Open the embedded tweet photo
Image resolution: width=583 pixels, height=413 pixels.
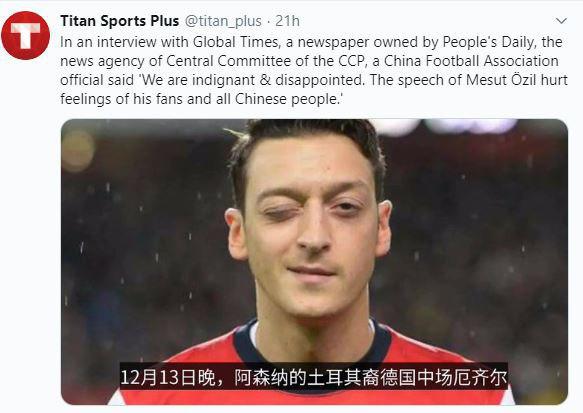tap(314, 262)
